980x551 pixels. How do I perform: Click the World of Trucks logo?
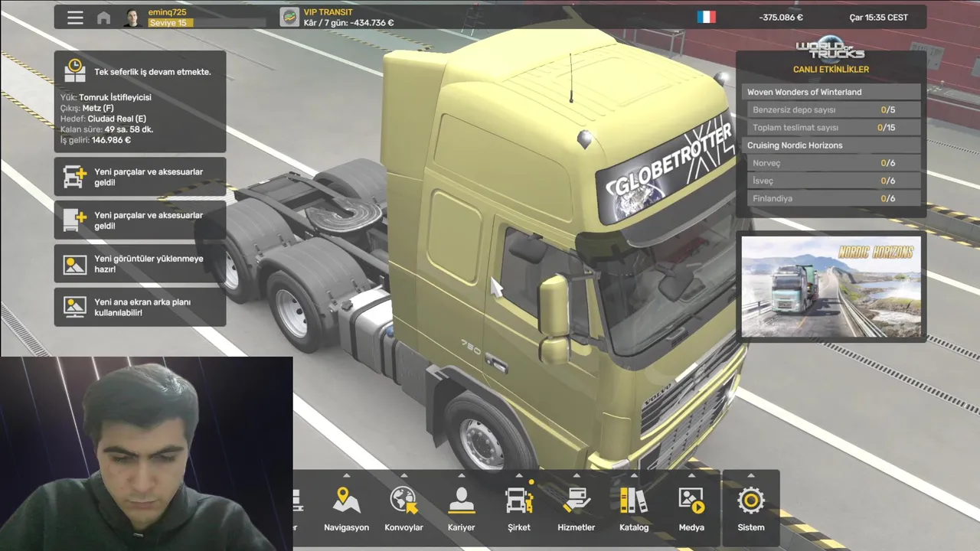click(831, 48)
